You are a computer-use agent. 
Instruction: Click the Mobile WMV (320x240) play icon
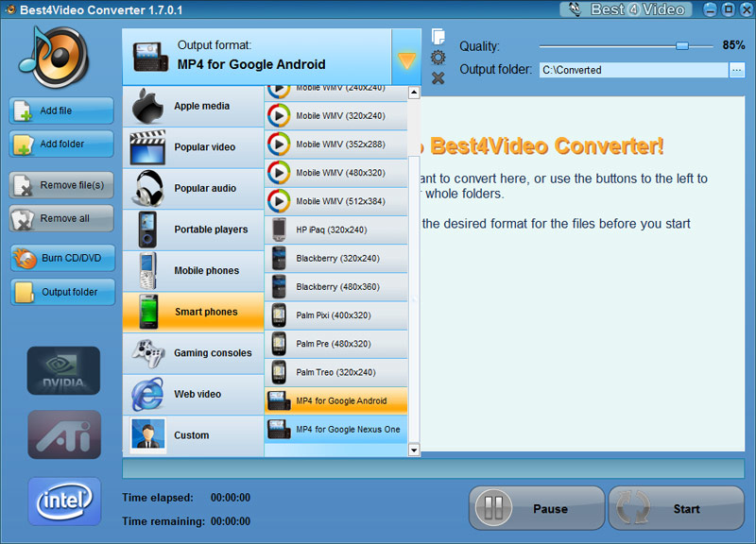click(x=279, y=115)
